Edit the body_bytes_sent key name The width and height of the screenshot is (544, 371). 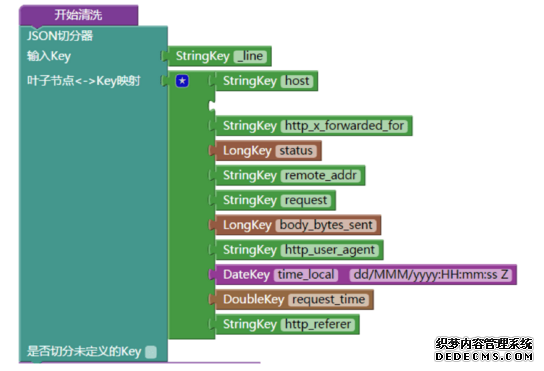tap(326, 225)
